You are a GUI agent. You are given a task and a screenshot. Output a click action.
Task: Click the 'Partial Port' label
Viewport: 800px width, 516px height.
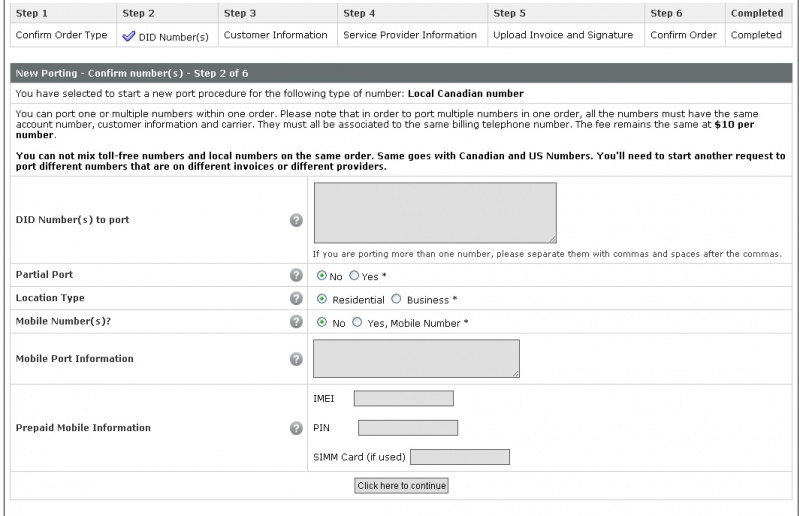point(44,275)
